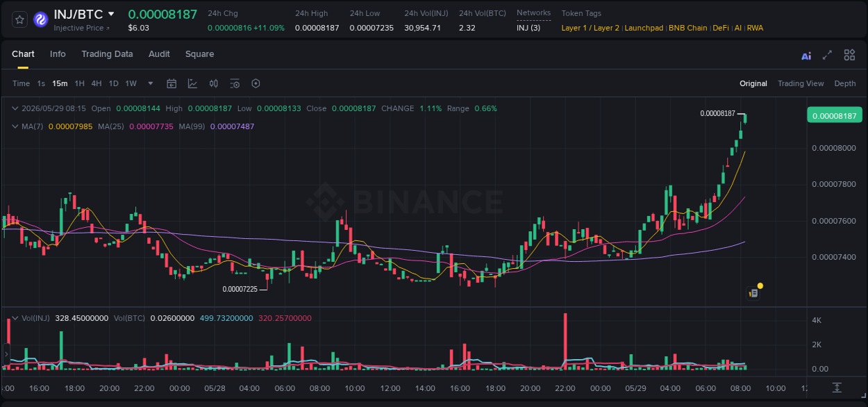Click the notification icon with yellow dot
Image resolution: width=868 pixels, height=407 pixels.
(753, 292)
